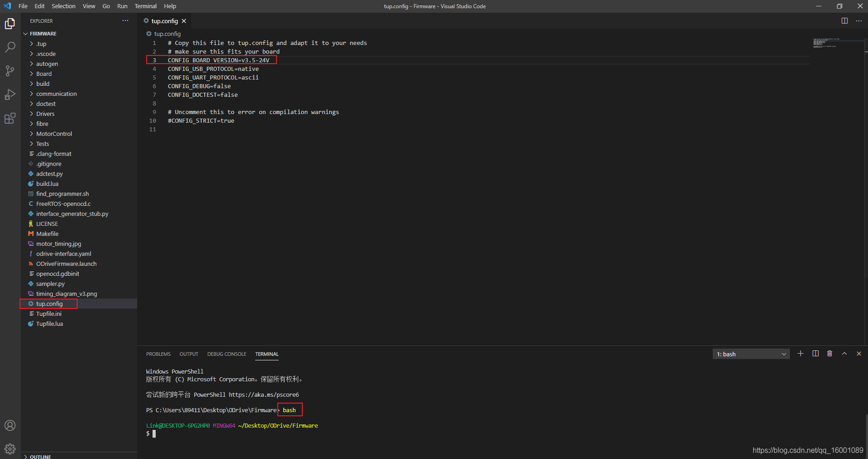Create a new terminal with plus icon

[x=801, y=354]
